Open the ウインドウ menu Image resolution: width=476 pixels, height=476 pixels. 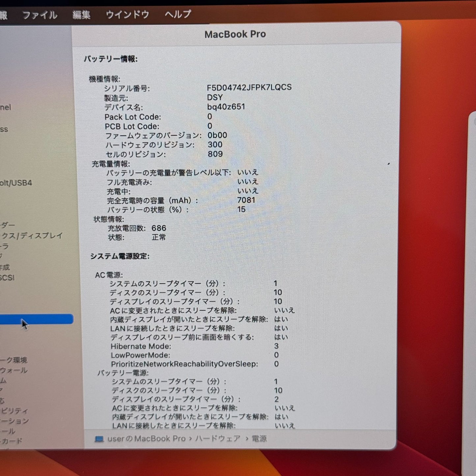[127, 14]
